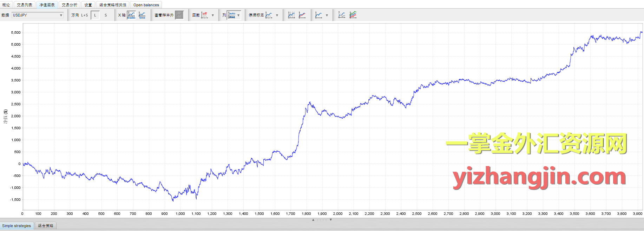Open the Simple strategies bottom tab
Screen dimensions: 644x231
coord(17,226)
